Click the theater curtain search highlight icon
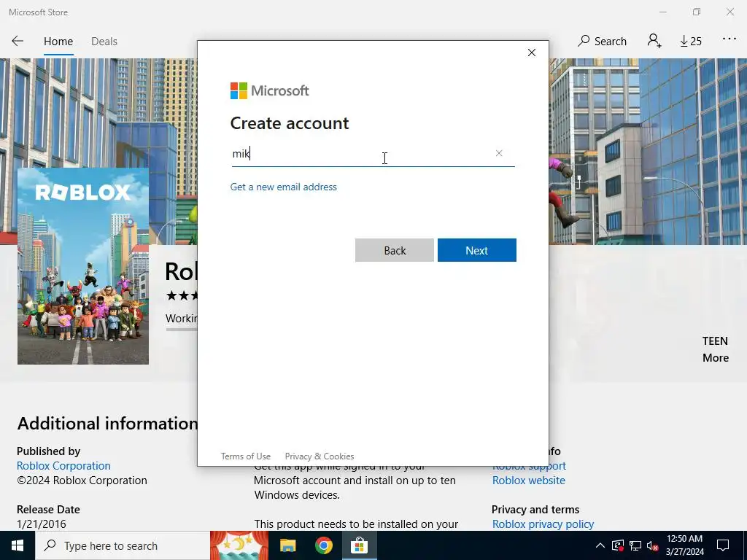Viewport: 747px width, 560px height. point(239,545)
